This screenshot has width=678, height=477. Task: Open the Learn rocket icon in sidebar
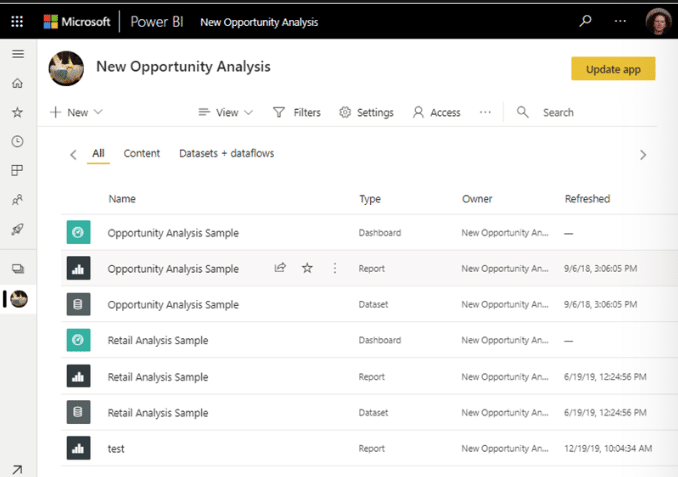coord(17,229)
